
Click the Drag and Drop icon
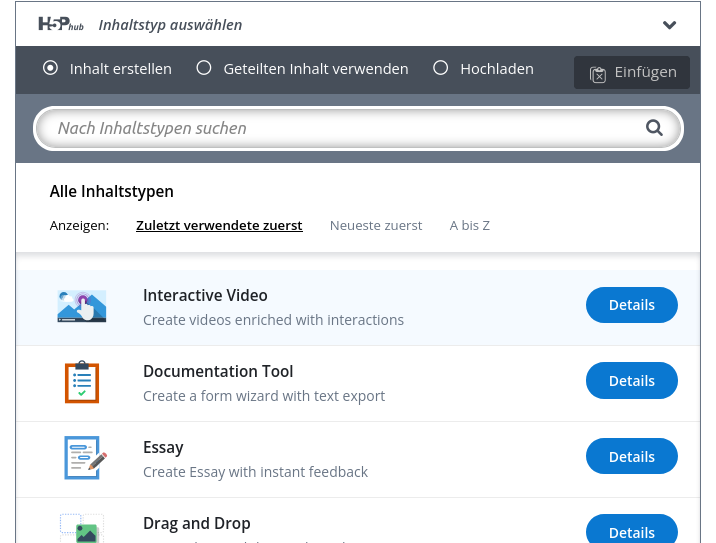pyautogui.click(x=82, y=529)
